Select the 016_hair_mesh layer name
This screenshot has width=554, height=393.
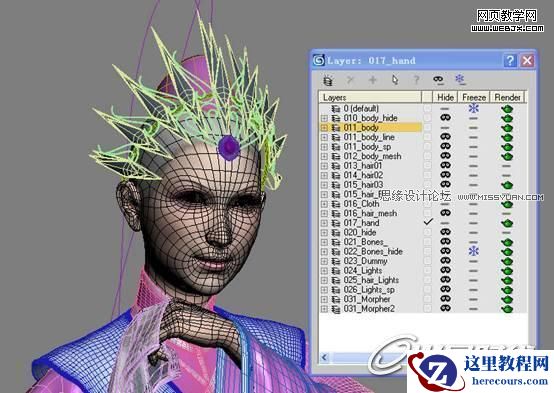click(370, 213)
